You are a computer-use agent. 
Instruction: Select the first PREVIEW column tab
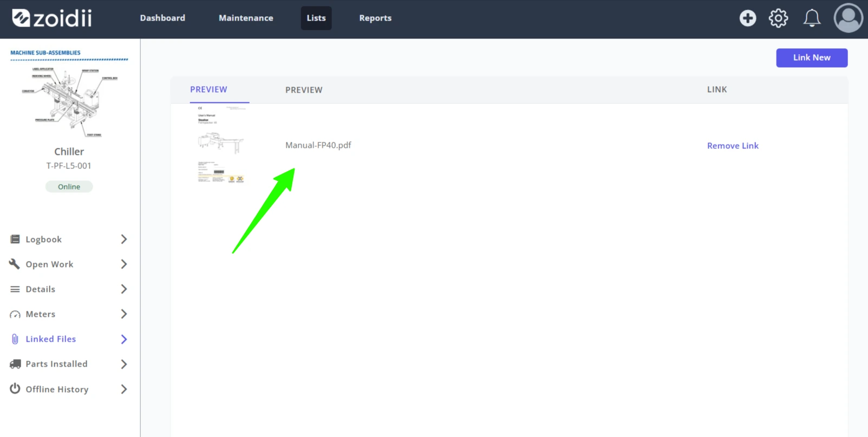point(208,89)
